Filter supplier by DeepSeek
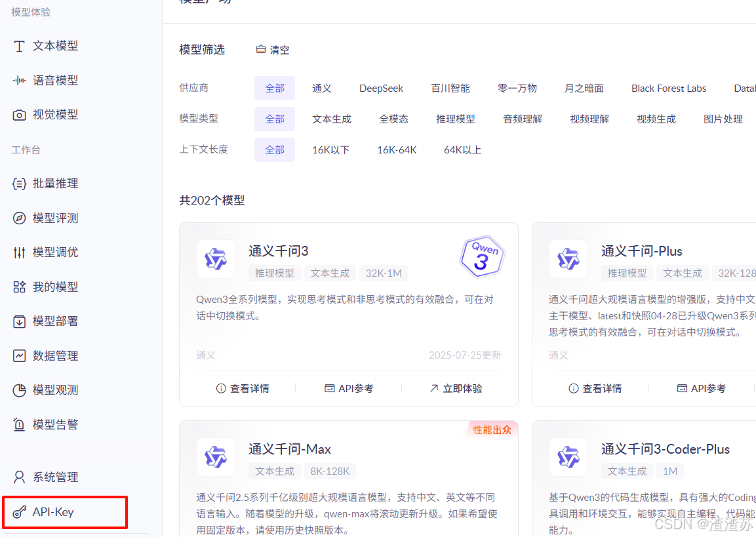 coord(382,89)
